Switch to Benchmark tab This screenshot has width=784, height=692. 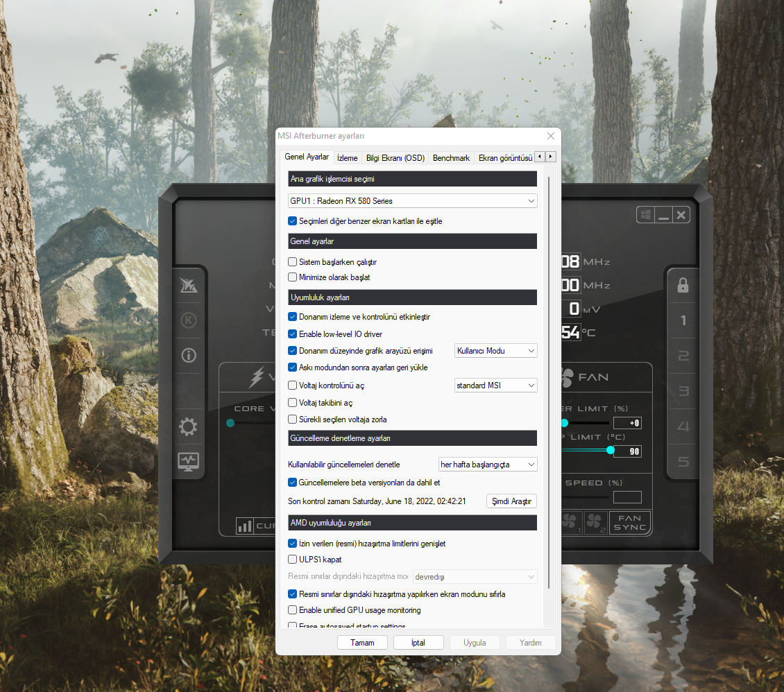click(451, 158)
